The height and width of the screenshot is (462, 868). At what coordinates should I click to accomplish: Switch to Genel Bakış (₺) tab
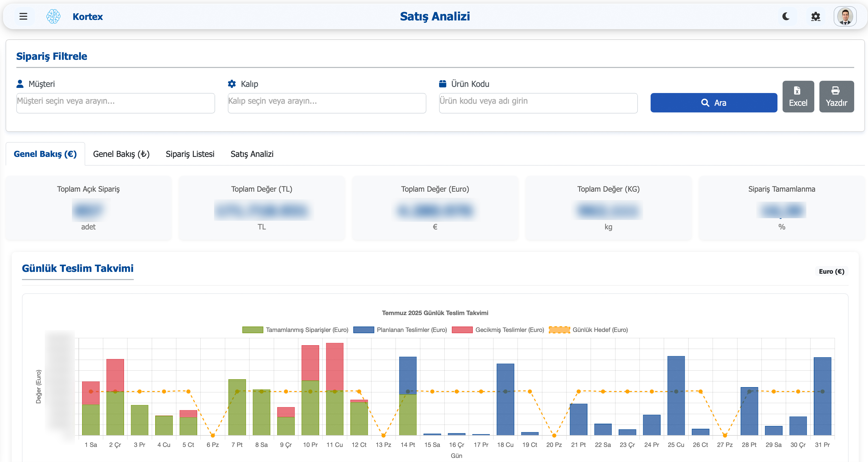[121, 154]
